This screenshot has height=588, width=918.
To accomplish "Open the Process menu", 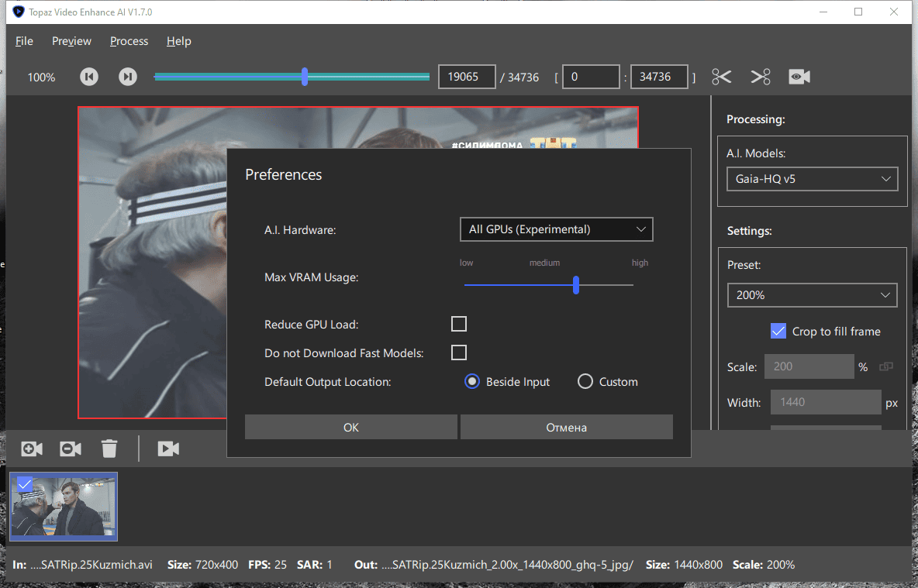I will [129, 41].
